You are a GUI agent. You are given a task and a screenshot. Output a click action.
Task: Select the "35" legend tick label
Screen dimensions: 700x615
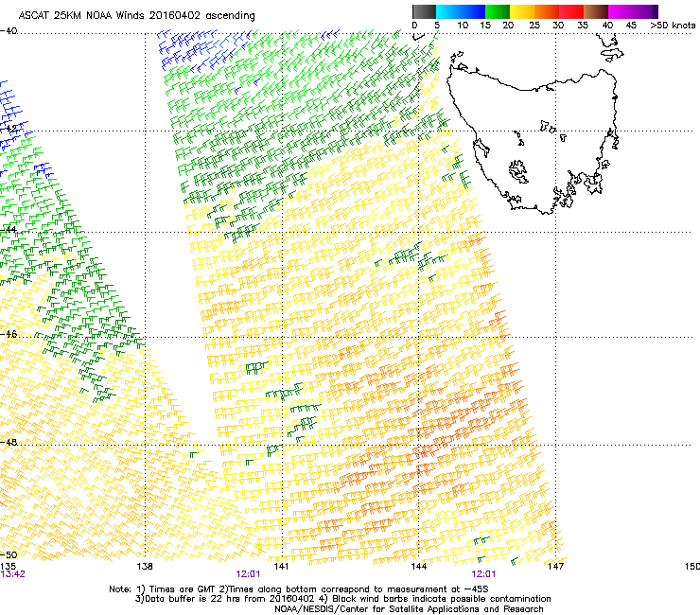point(583,26)
